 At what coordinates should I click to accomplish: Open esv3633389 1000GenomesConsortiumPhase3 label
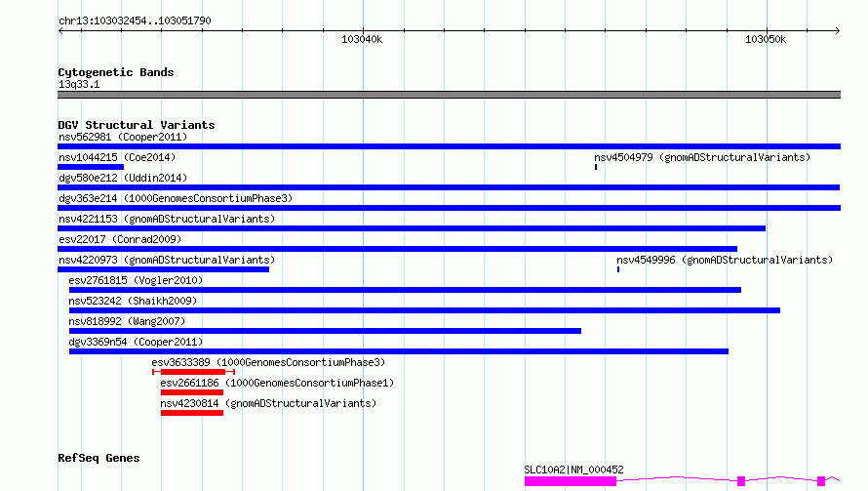click(x=268, y=362)
